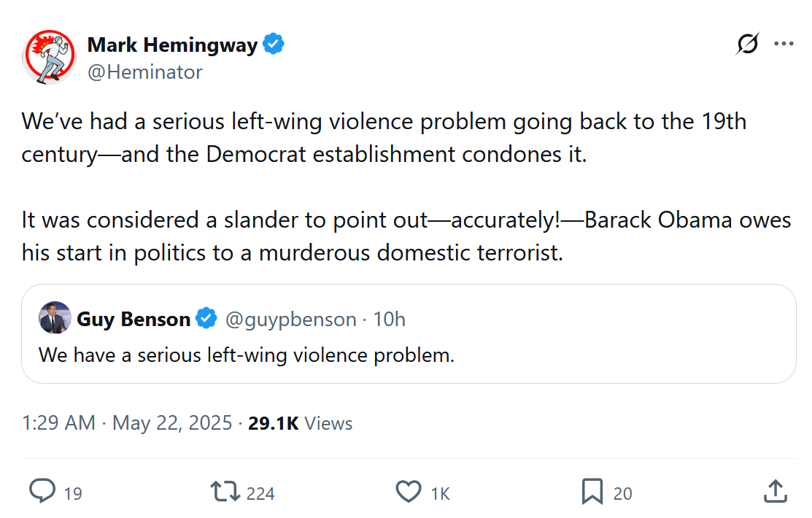Click the Mark Hemingway display name
Viewport: 812px width, 518px height.
click(172, 45)
